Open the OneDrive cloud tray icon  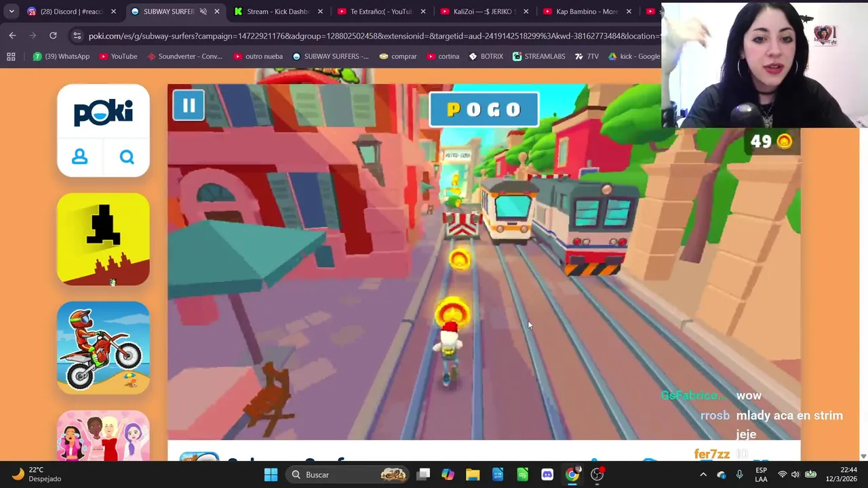[722, 474]
